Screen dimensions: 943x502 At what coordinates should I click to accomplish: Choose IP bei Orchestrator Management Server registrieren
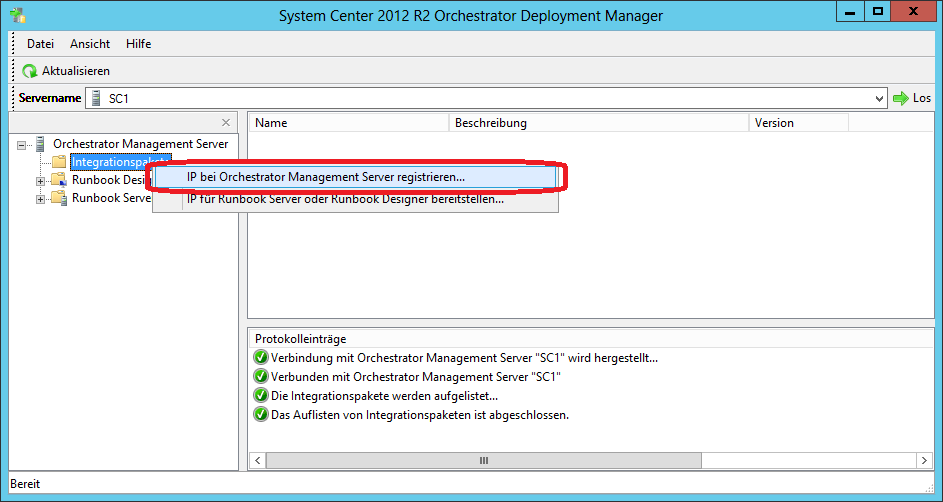pos(355,177)
